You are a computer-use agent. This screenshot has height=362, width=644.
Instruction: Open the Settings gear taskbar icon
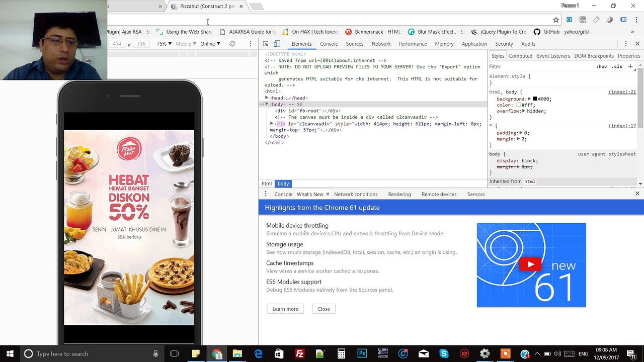(x=485, y=354)
